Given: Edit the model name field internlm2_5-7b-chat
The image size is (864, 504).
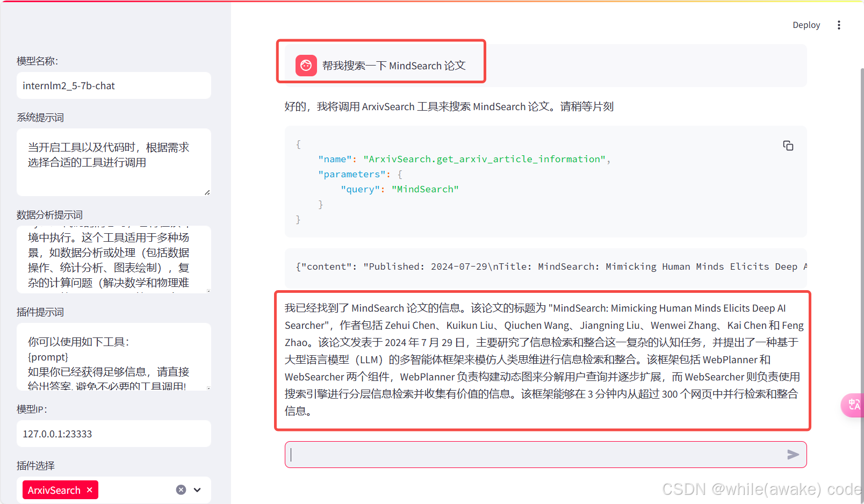Looking at the screenshot, I should point(114,85).
